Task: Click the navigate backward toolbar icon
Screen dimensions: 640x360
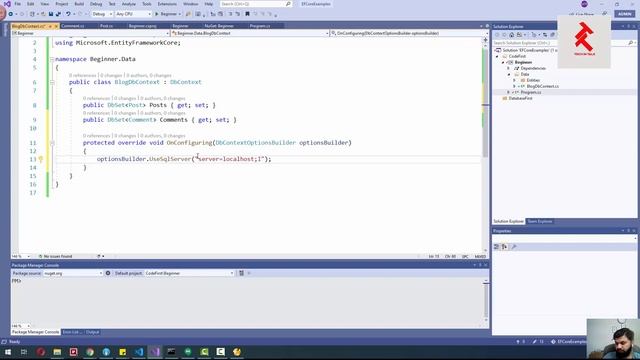Action: (11, 14)
